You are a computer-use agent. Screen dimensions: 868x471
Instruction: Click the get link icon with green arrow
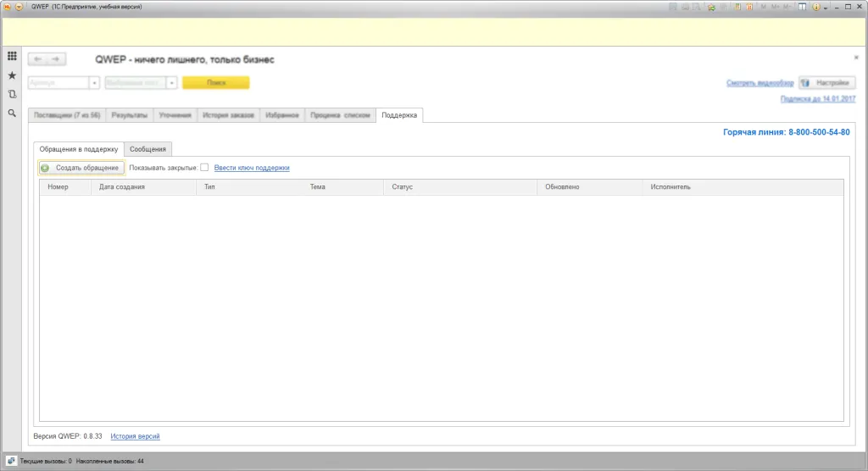click(711, 7)
